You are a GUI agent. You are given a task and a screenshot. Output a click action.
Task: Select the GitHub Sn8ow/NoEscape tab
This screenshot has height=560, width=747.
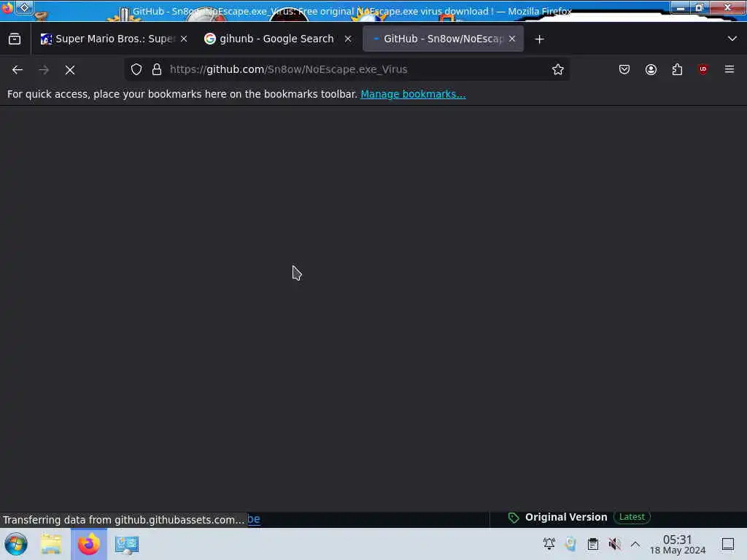coord(443,39)
